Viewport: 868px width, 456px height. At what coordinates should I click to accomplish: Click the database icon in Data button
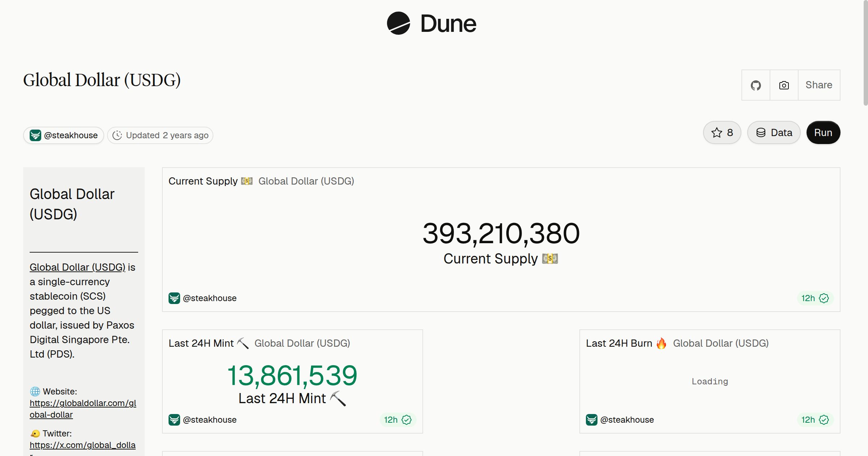[x=761, y=132]
